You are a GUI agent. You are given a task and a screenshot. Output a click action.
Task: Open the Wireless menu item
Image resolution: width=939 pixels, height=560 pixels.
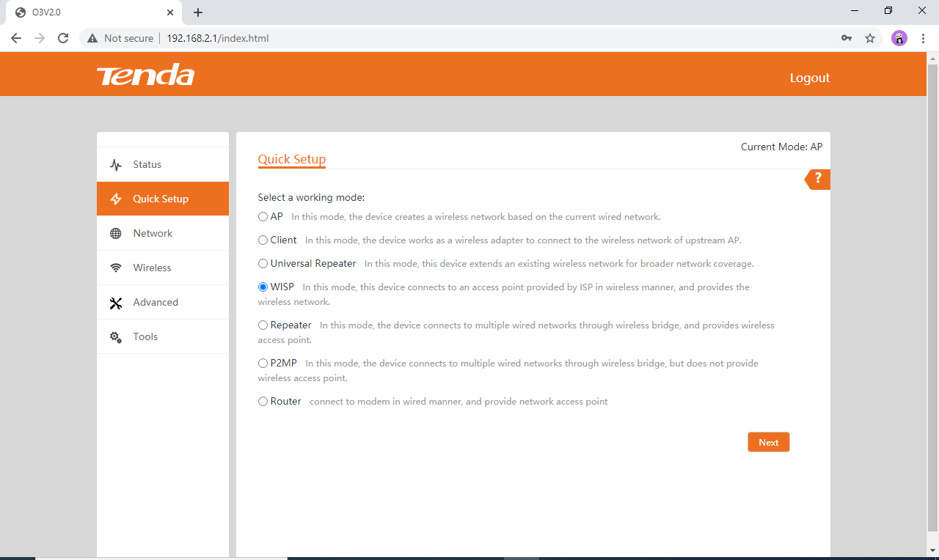[x=163, y=268]
